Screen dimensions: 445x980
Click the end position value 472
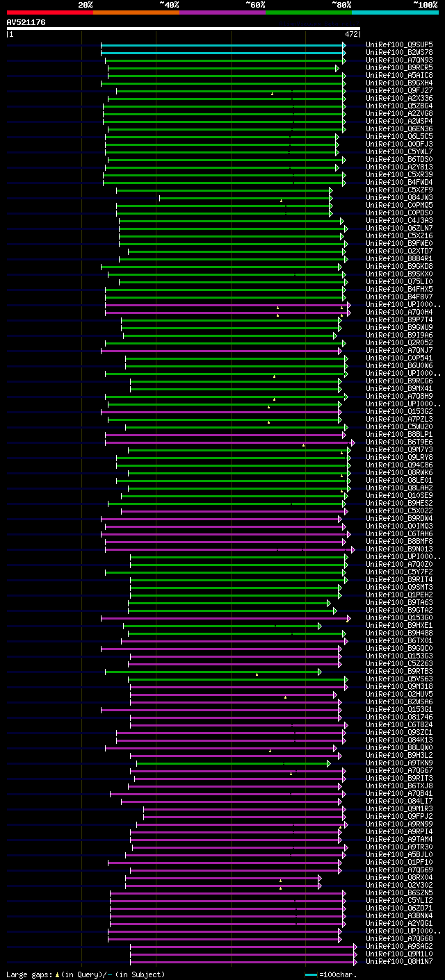tap(351, 34)
